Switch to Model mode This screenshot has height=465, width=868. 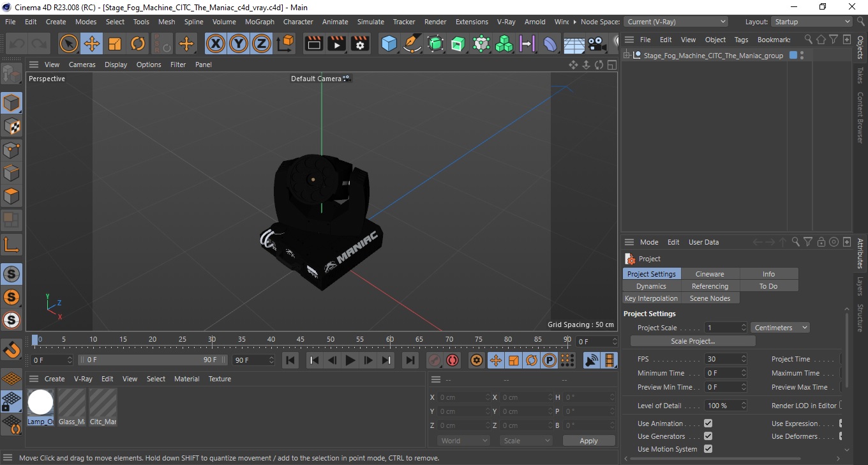coord(11,102)
